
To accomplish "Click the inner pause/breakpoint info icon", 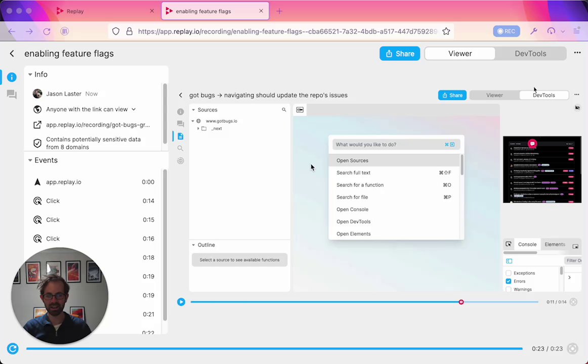I will point(180,161).
